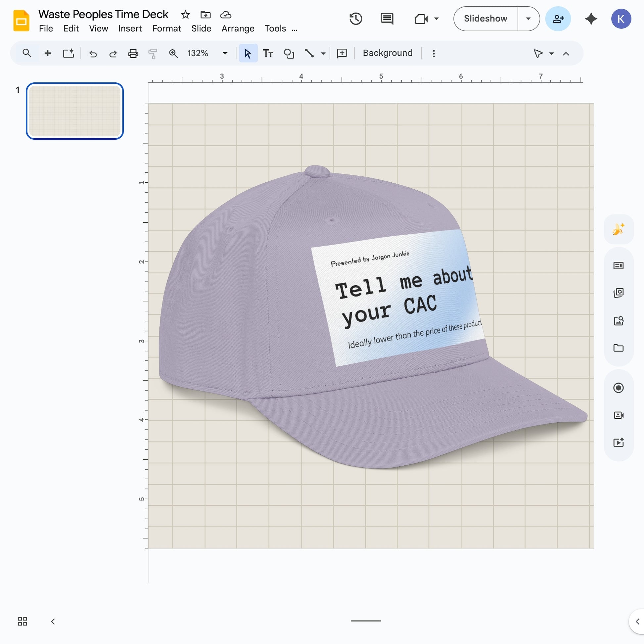Open the zoom level dropdown
Screen dimensions: 644x644
(225, 53)
